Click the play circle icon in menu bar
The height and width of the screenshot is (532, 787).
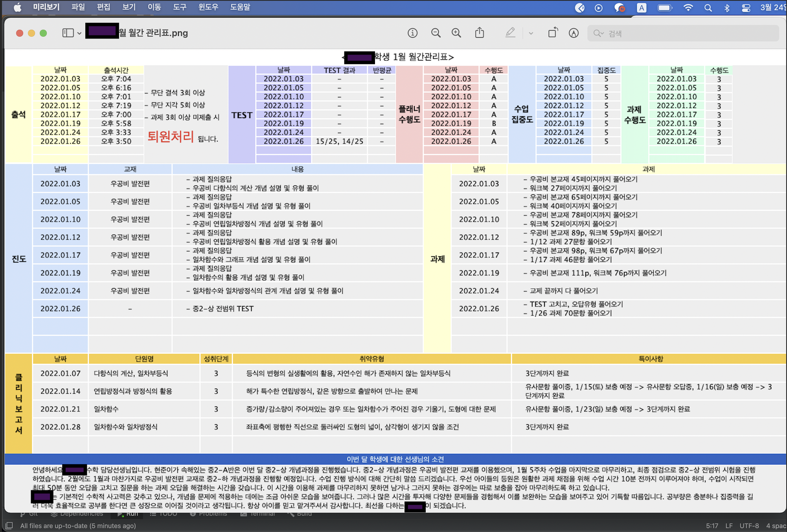coord(599,8)
